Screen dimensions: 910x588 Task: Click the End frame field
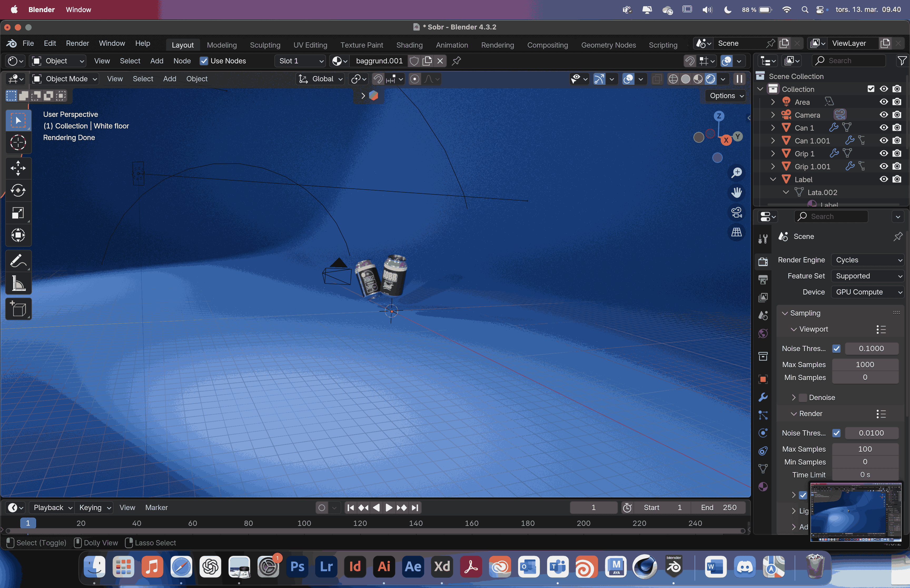718,507
